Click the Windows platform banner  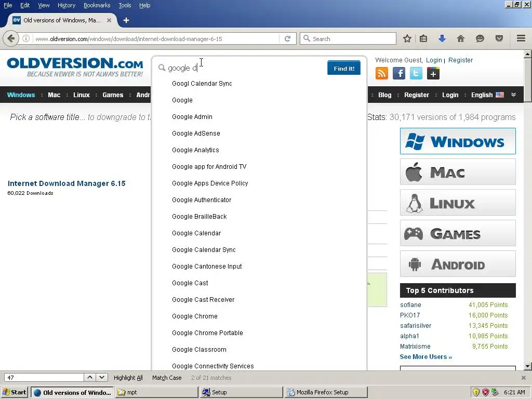click(x=458, y=141)
